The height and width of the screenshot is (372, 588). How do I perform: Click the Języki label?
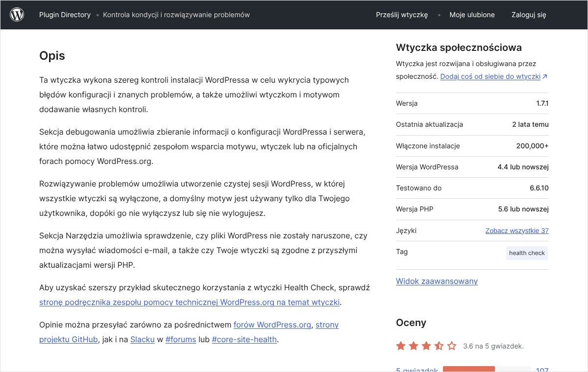click(x=406, y=231)
